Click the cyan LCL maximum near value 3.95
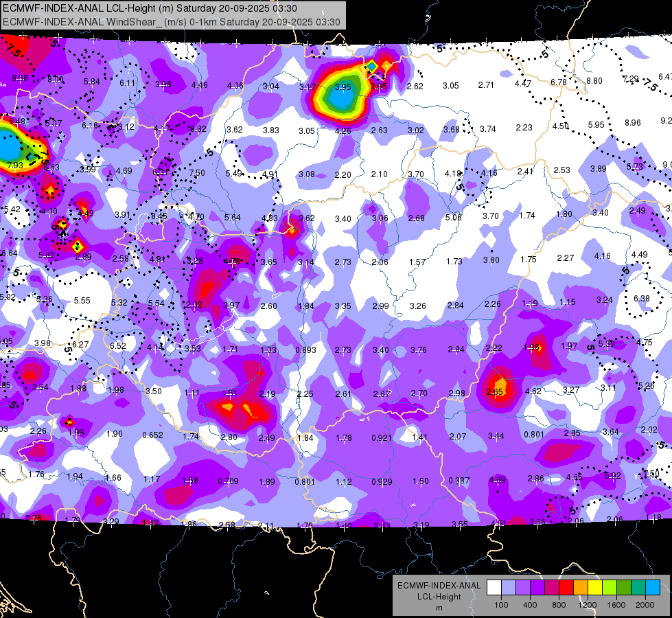 click(342, 99)
